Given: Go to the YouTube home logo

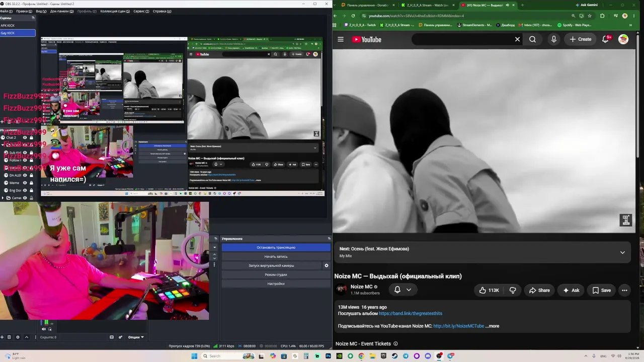Looking at the screenshot, I should click(366, 39).
